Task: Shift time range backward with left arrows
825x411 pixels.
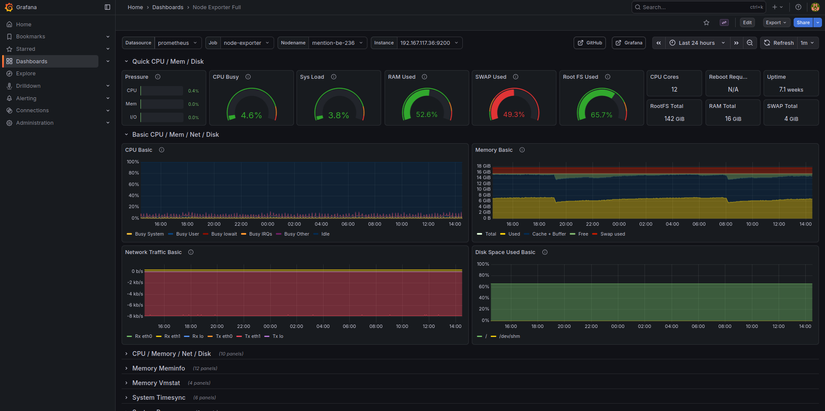Action: tap(659, 43)
